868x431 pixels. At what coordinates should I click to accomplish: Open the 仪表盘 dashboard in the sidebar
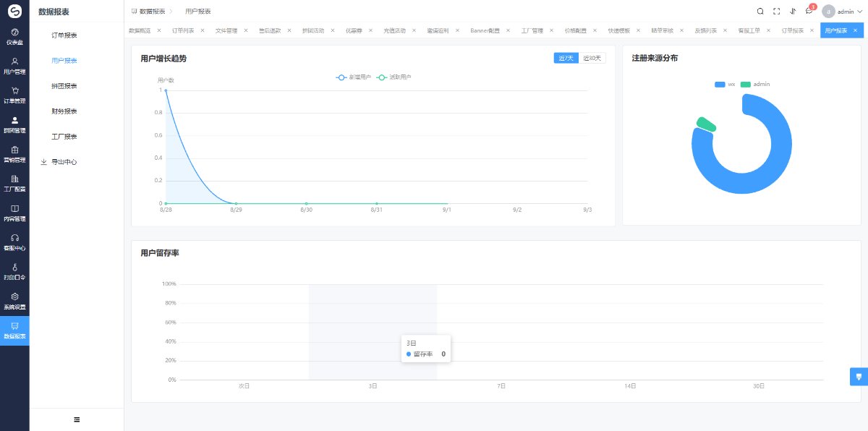(14, 37)
